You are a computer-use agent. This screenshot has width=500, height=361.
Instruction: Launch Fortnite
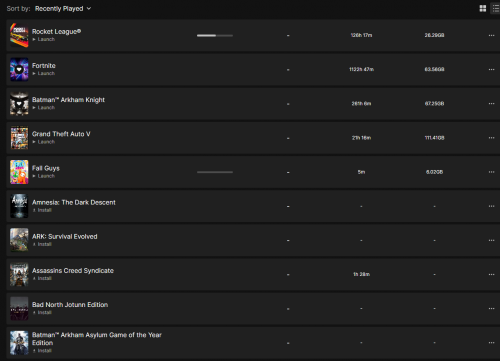[44, 73]
